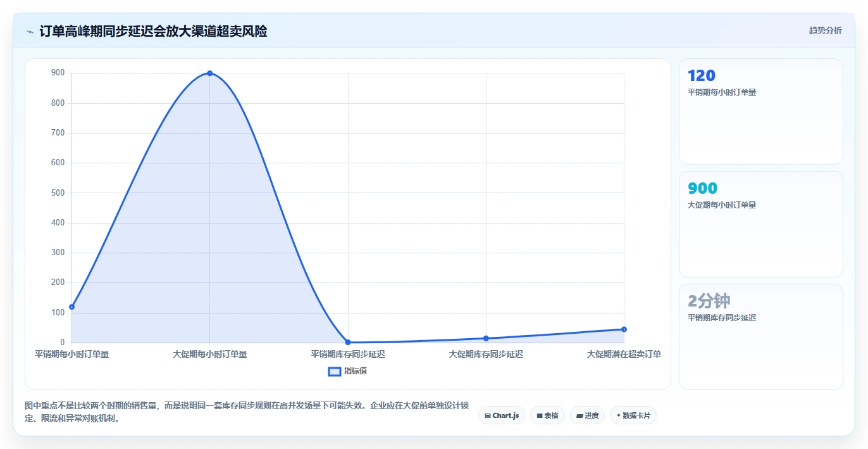Toggle the 指标值 legend color box
The image size is (868, 449).
tap(335, 372)
